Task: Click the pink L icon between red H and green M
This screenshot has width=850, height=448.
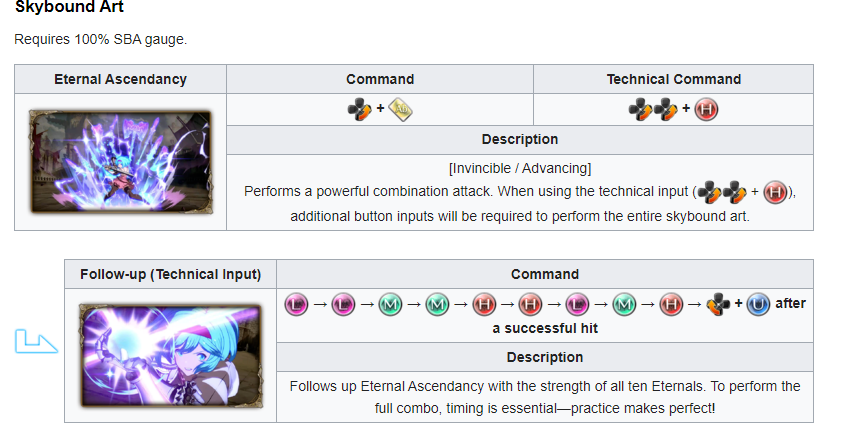Action: [577, 305]
